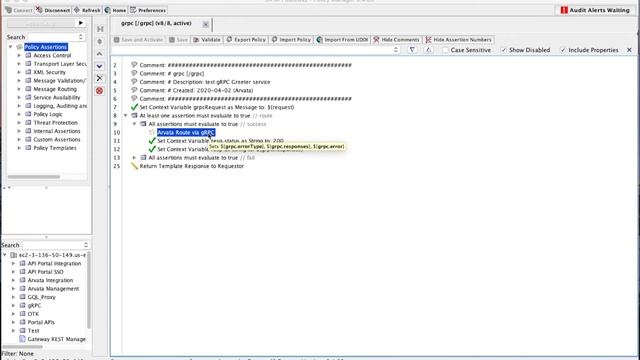Click Disconnect in the top toolbar

(x=53, y=10)
